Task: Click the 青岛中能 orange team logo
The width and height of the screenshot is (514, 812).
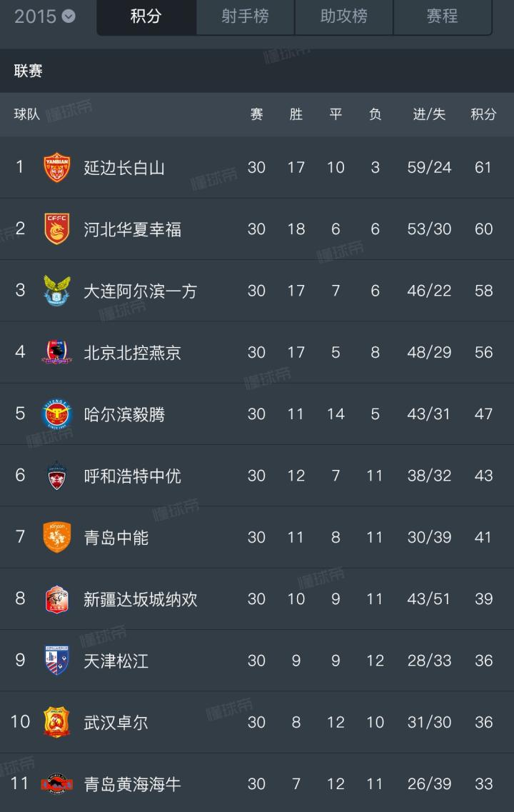Action: tap(57, 537)
